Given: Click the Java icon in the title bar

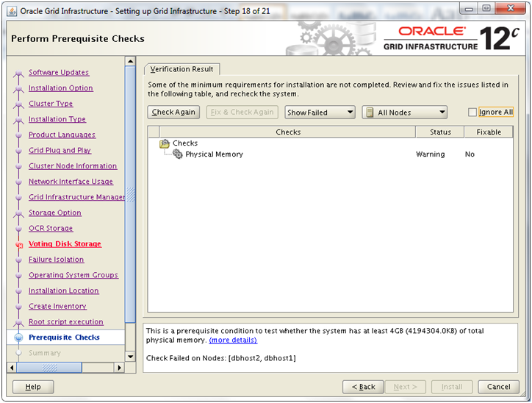Looking at the screenshot, I should point(12,11).
